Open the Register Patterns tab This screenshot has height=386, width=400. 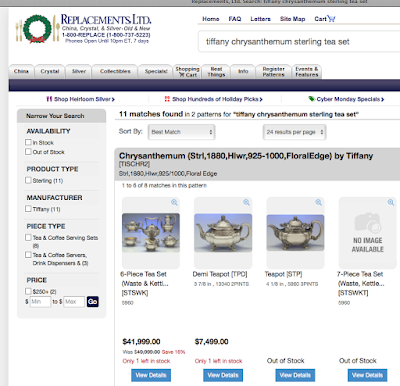click(x=273, y=72)
